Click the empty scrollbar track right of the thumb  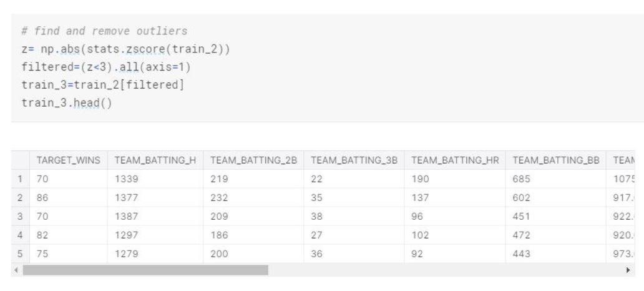click(x=446, y=270)
